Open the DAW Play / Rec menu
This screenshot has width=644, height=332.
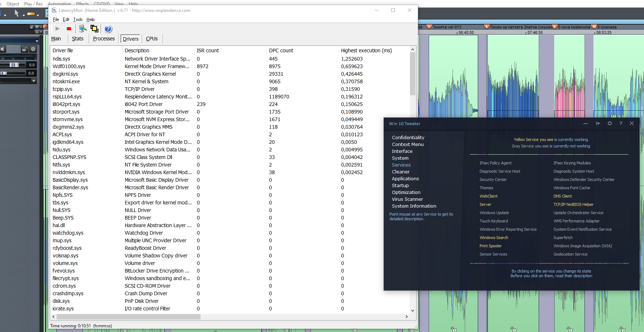point(33,4)
